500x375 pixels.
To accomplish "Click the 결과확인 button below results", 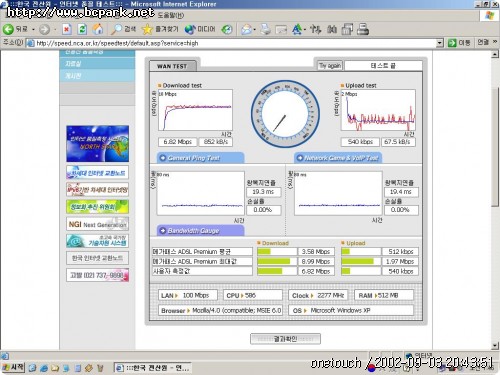I will coord(285,339).
